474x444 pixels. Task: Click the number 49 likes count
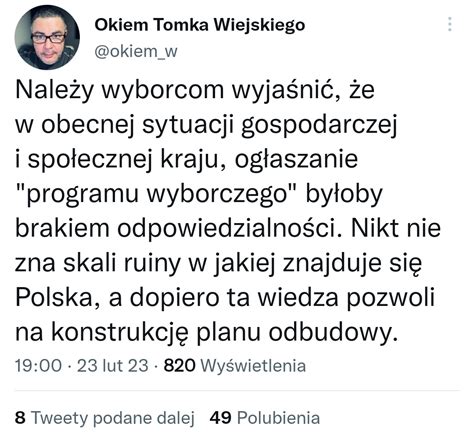click(220, 418)
